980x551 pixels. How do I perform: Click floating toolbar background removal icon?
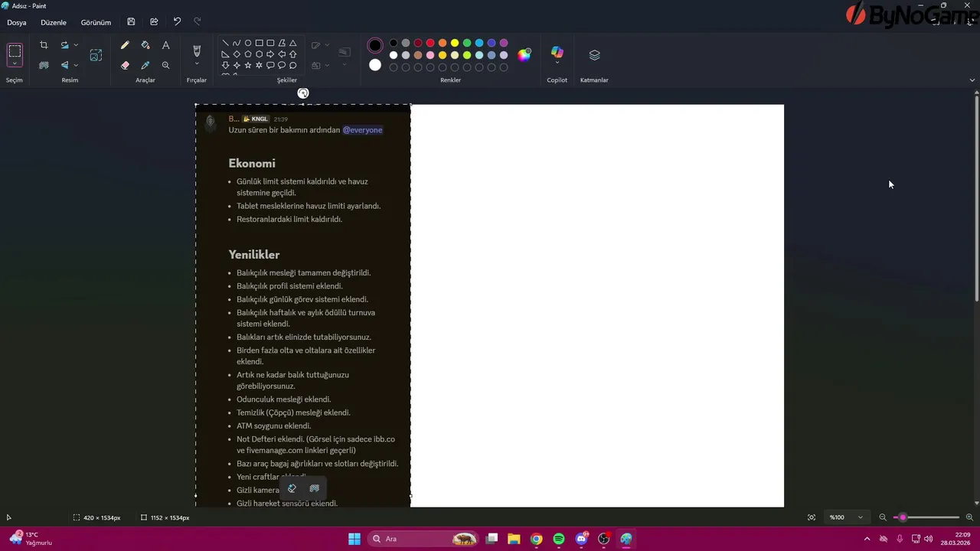314,488
